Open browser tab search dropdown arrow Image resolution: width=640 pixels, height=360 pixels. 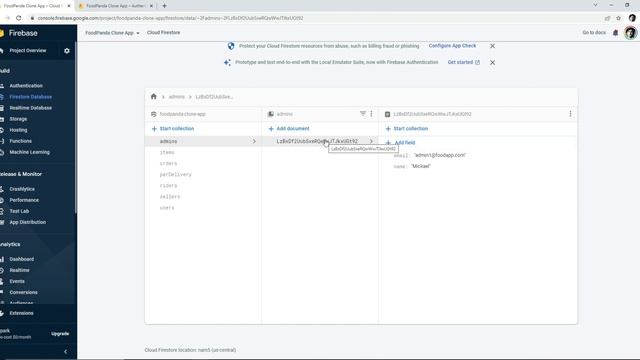point(595,5)
